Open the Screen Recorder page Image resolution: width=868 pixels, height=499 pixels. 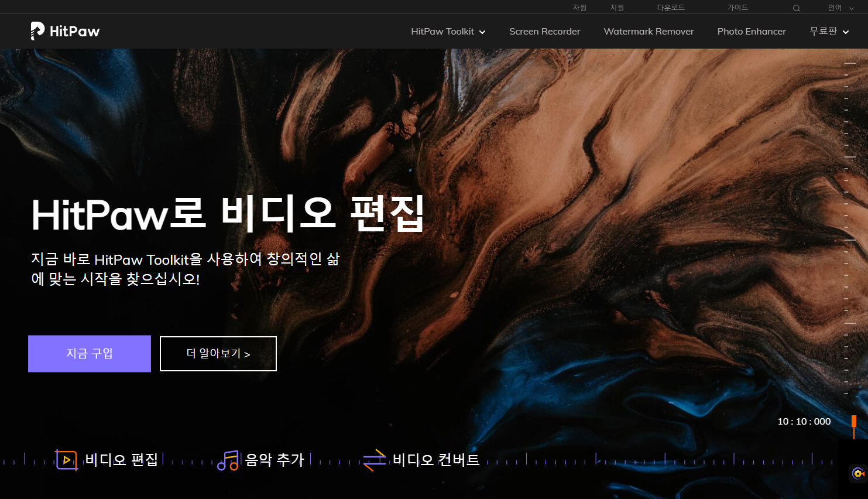[x=545, y=32]
